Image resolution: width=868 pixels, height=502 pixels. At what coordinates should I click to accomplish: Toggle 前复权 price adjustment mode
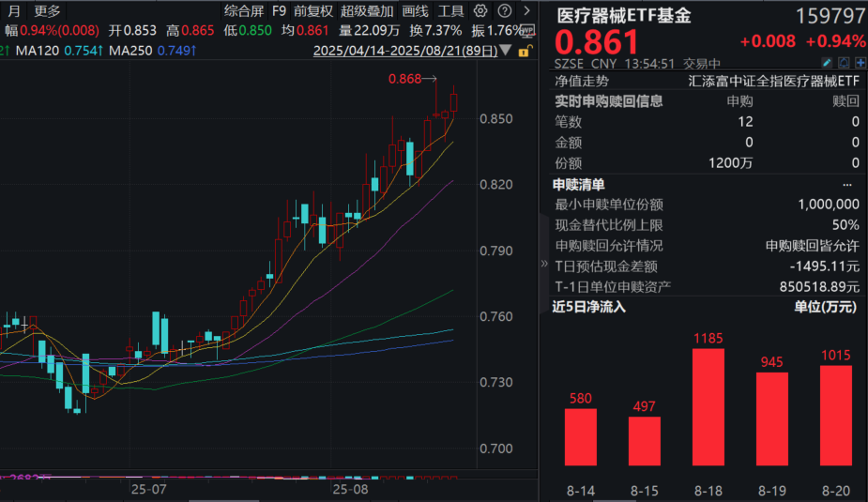coord(312,11)
